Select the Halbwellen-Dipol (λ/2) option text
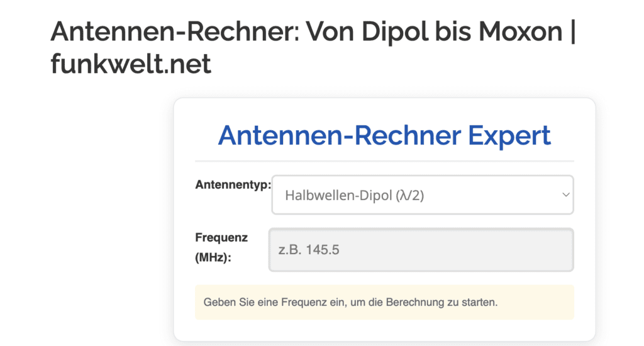The image size is (644, 346). click(354, 196)
